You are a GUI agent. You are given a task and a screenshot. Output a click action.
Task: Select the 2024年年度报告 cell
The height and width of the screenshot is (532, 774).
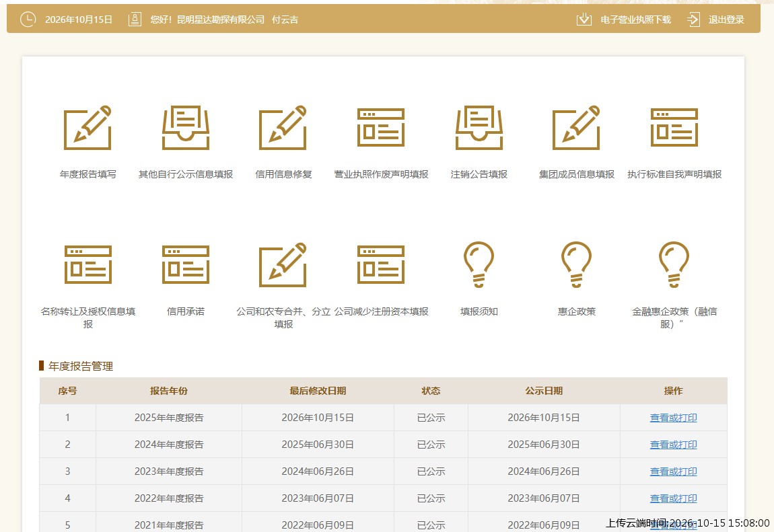click(169, 445)
